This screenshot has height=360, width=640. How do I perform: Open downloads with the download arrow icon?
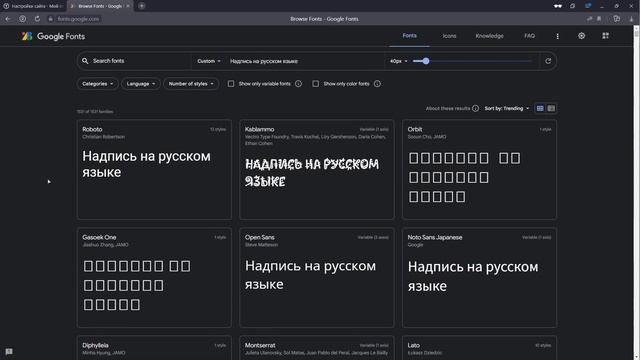[x=631, y=19]
